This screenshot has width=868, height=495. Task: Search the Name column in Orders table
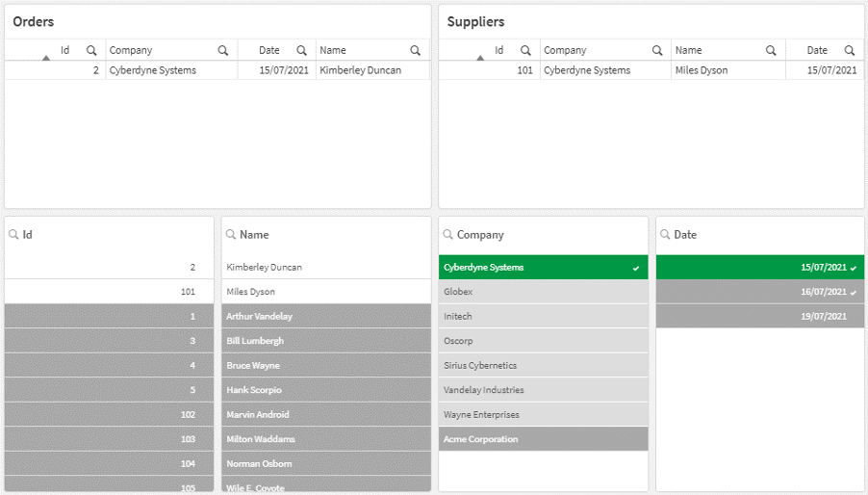[415, 50]
